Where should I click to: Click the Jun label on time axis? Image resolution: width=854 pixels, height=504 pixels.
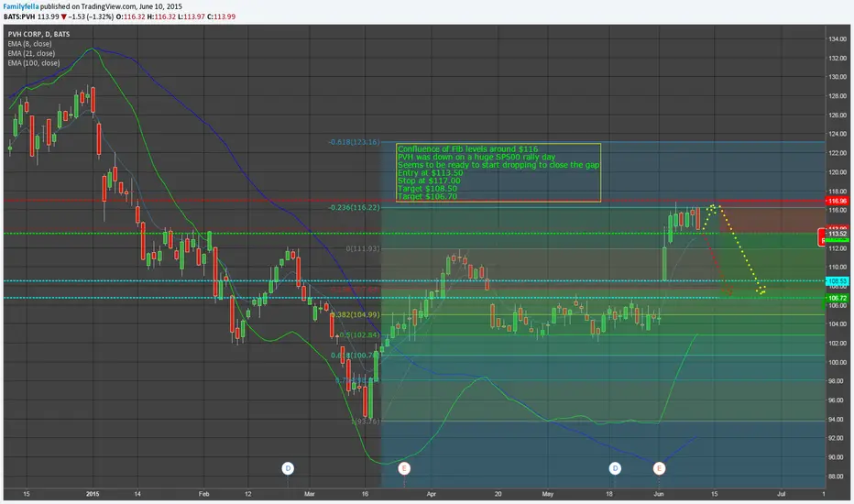[x=659, y=494]
